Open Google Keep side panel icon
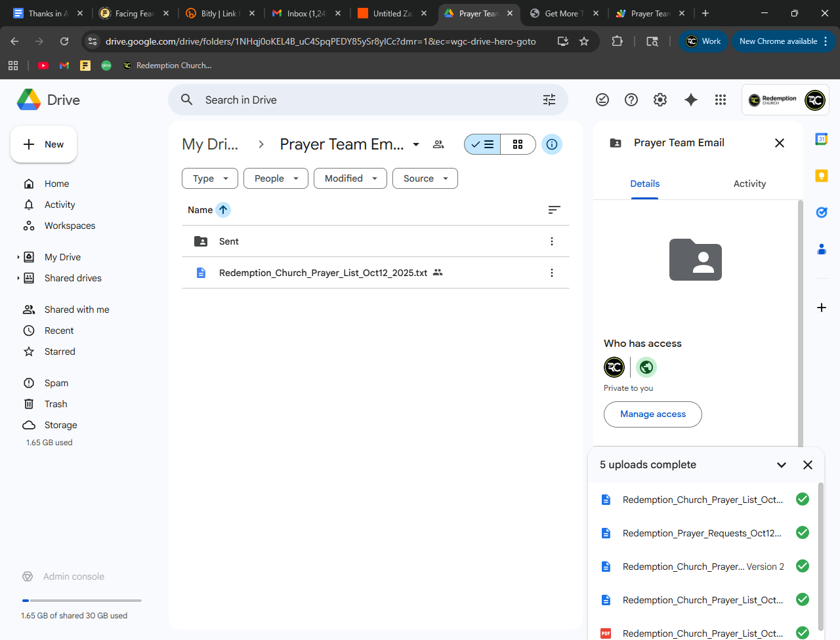Viewport: 840px width, 640px height. click(821, 176)
